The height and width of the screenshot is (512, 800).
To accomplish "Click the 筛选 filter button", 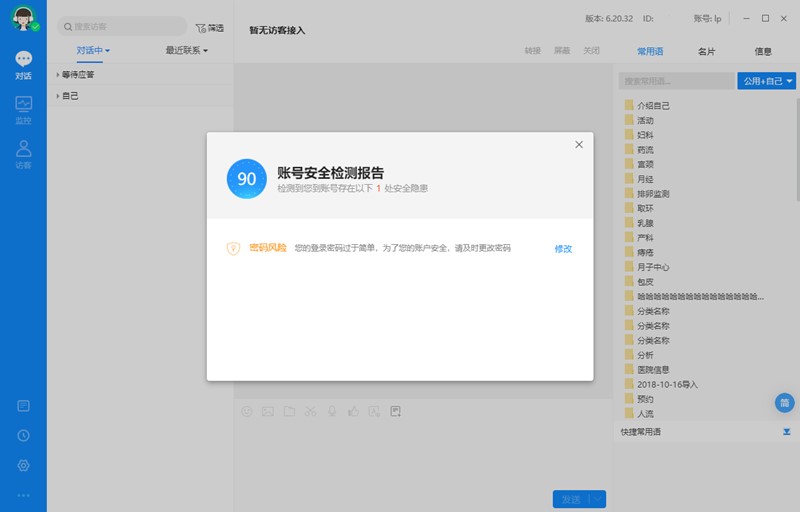I will pos(209,28).
